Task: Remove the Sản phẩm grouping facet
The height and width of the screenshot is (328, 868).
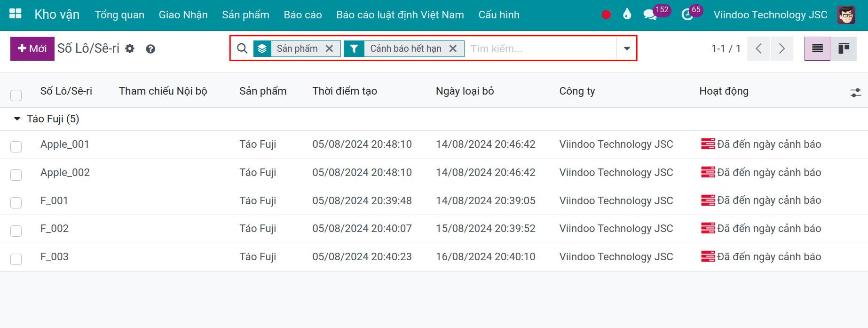Action: [x=330, y=48]
